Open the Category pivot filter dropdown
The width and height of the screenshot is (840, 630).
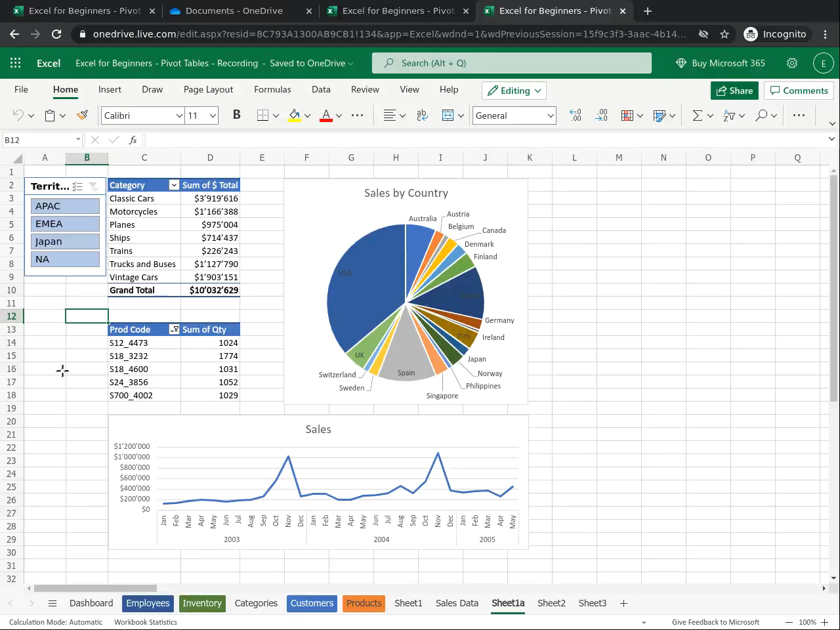coord(174,185)
